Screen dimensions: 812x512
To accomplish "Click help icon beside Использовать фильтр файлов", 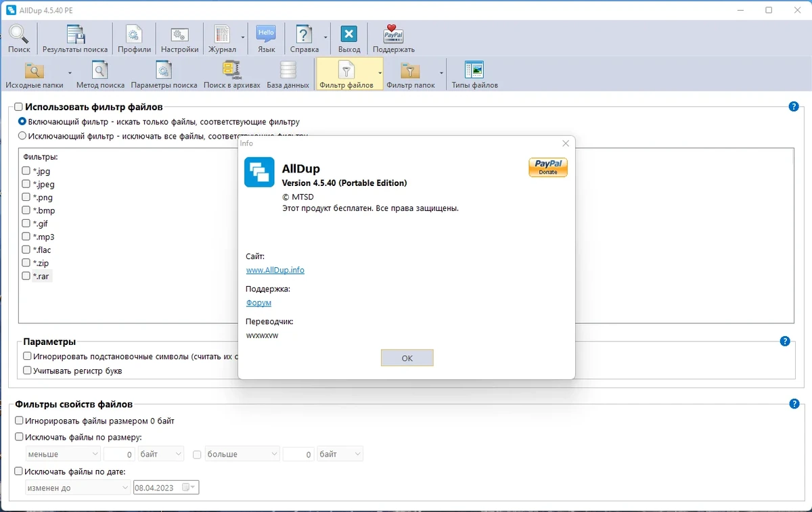I will 794,106.
